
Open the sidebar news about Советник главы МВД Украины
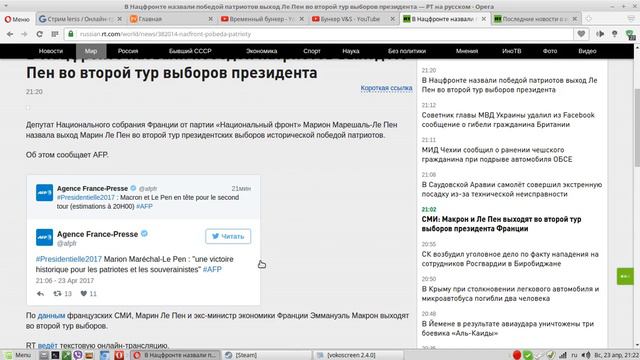[508, 120]
